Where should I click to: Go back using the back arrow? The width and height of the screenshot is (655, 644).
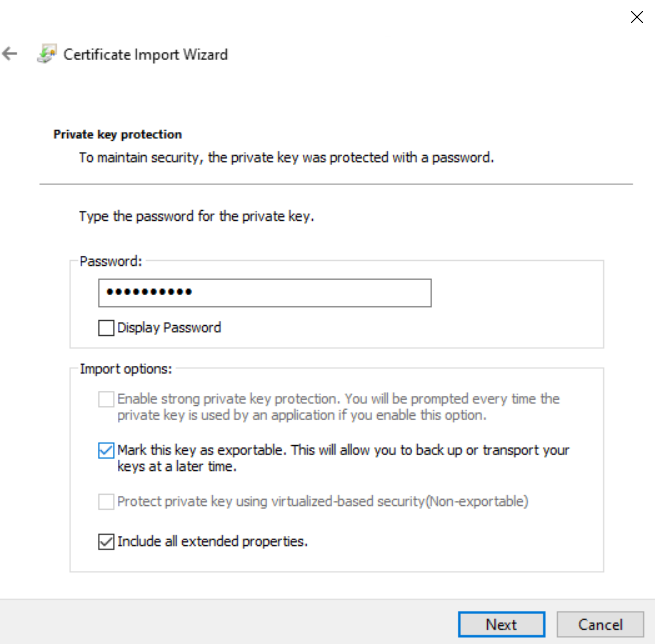point(11,54)
